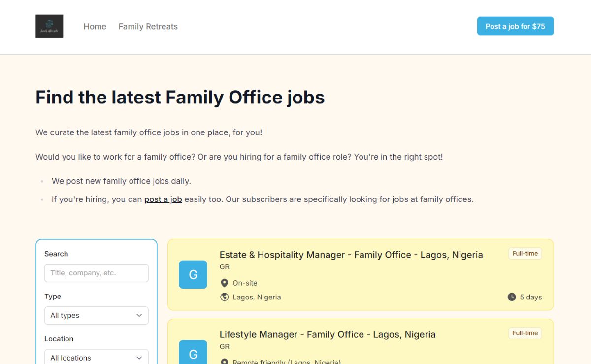591x364 pixels.
Task: Click the Full-time badge on Lifestyle Manager job
Action: [x=525, y=333]
